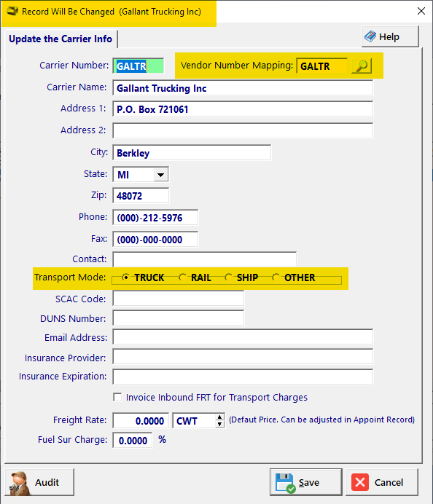The height and width of the screenshot is (504, 433).
Task: Click the Carrier Number field
Action: point(139,66)
